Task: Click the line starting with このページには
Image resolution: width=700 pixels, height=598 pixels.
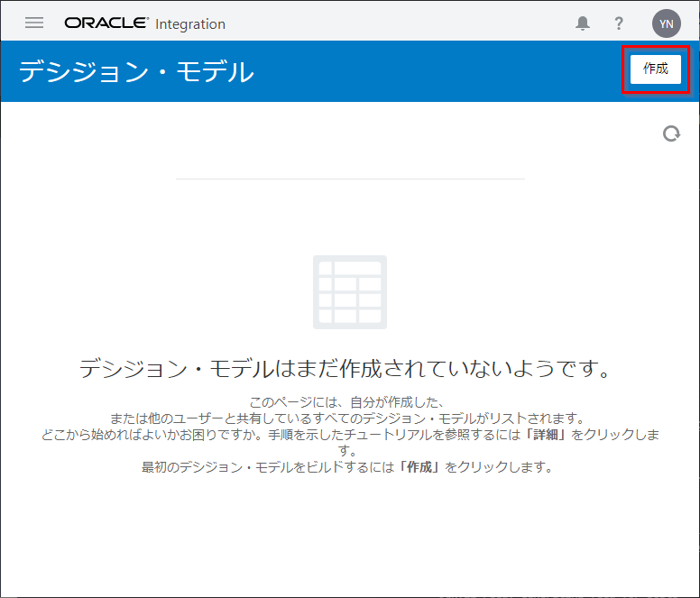Action: [349, 402]
